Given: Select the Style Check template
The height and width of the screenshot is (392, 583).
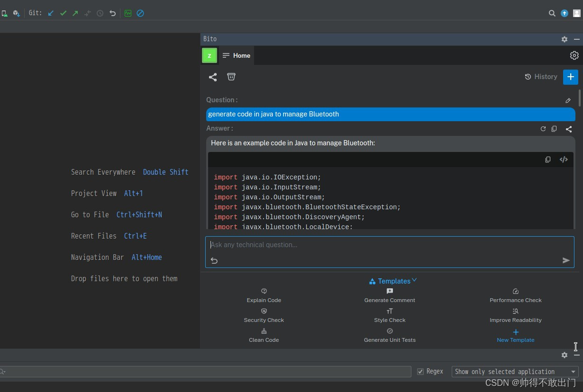Looking at the screenshot, I should point(390,316).
